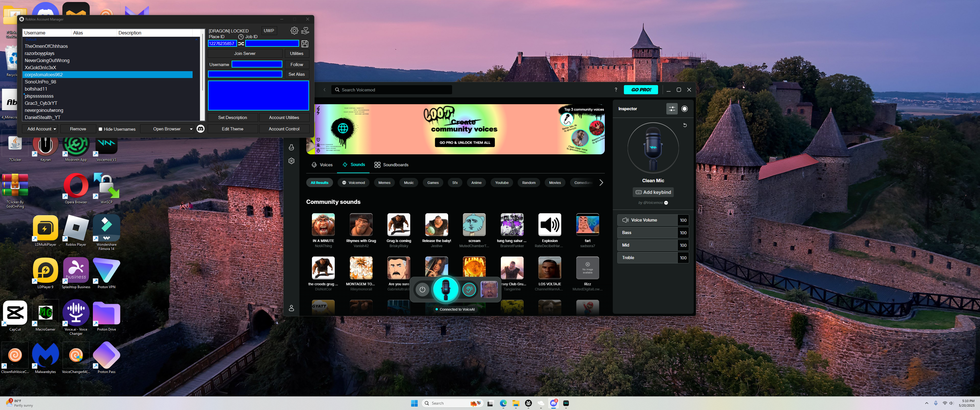Click the Join Server button
Viewport: 980px width, 410px height.
[245, 54]
